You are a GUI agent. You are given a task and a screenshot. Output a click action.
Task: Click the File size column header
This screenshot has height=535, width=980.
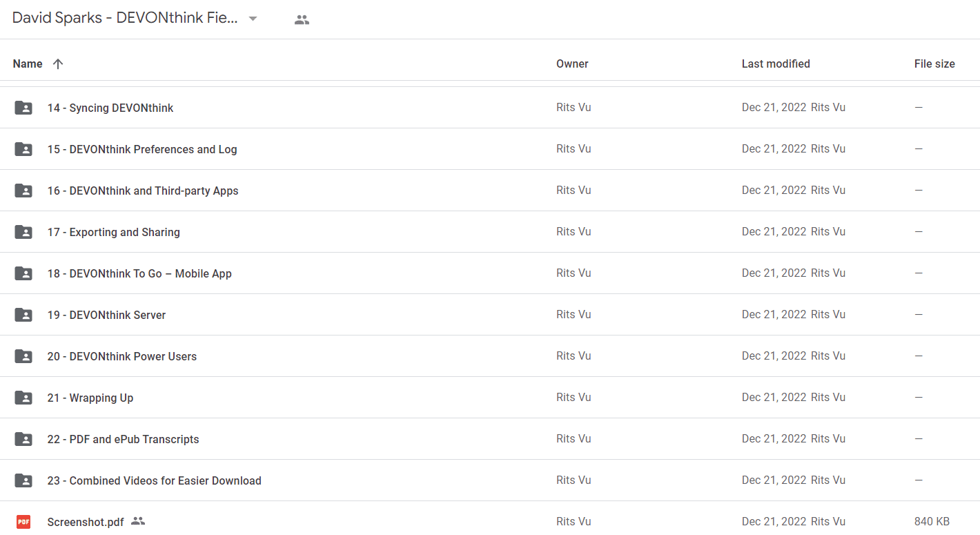934,64
